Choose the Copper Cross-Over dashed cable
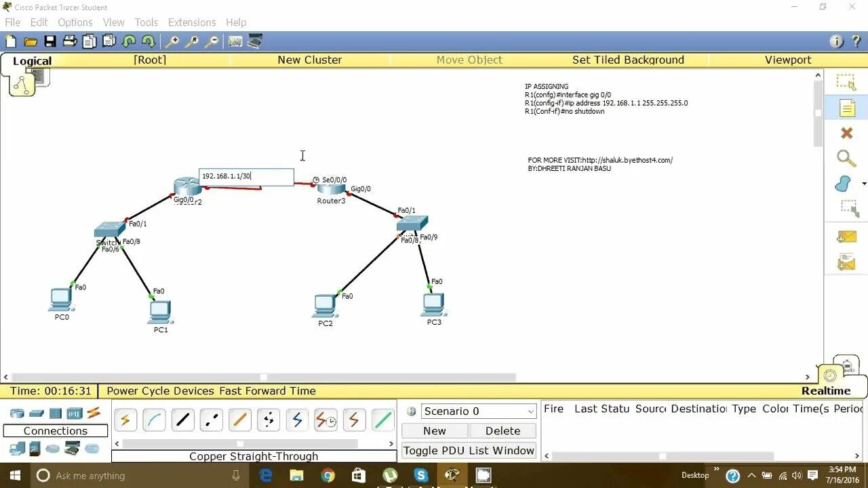Viewport: 868px width, 488px height. (x=212, y=420)
